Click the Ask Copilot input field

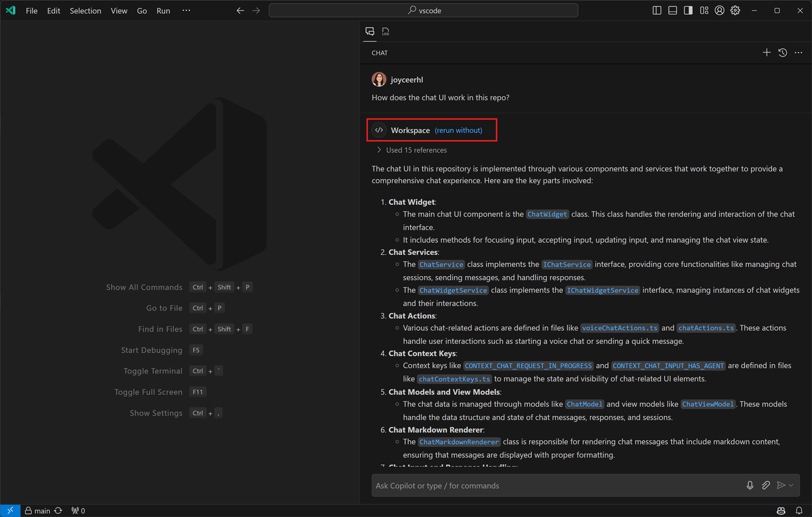click(533, 486)
